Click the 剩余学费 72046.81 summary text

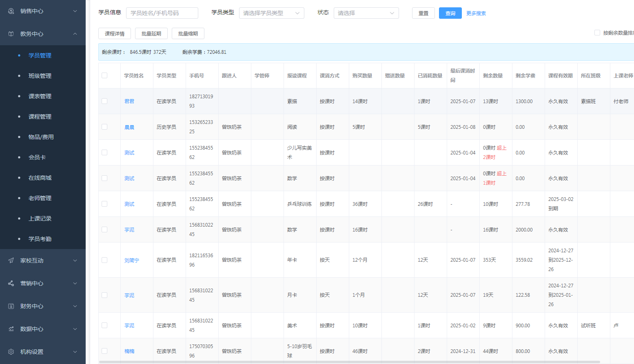pyautogui.click(x=204, y=52)
